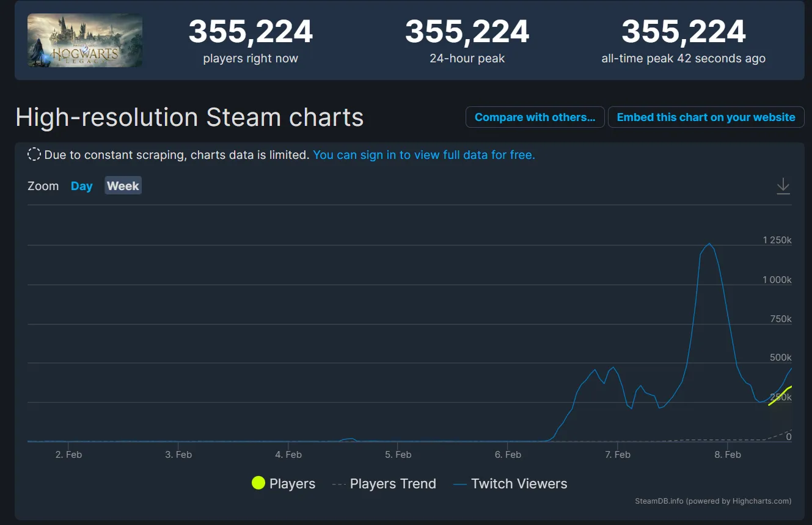
Task: Click the players right now count
Action: coord(251,32)
